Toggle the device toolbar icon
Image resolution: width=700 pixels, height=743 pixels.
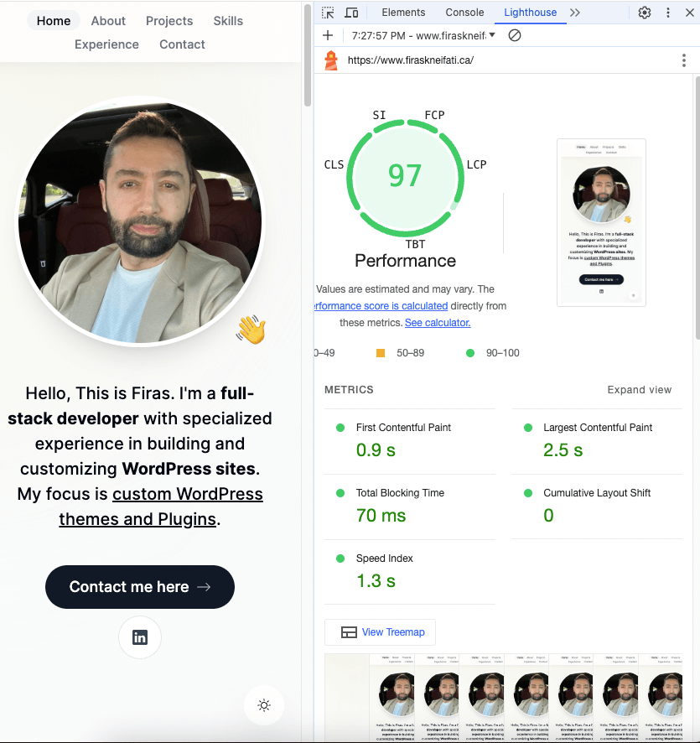click(351, 13)
